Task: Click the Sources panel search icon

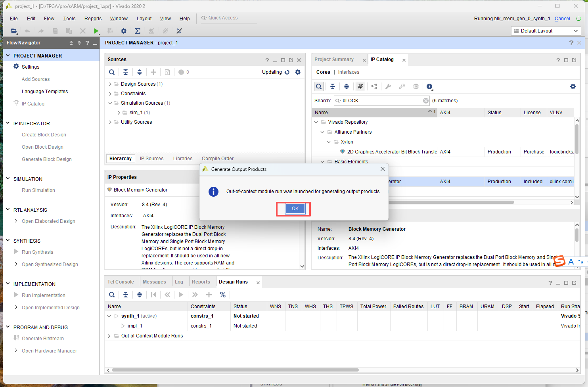Action: coord(112,72)
